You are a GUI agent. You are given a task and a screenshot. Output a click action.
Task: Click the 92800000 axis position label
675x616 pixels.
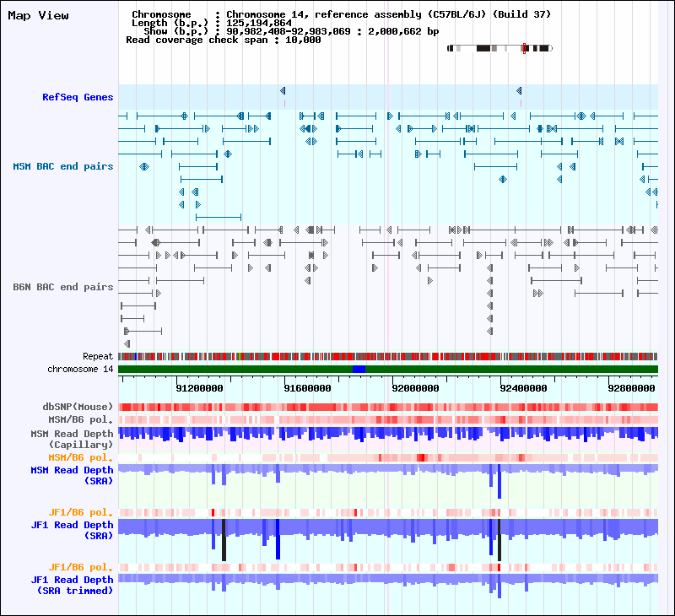click(631, 388)
